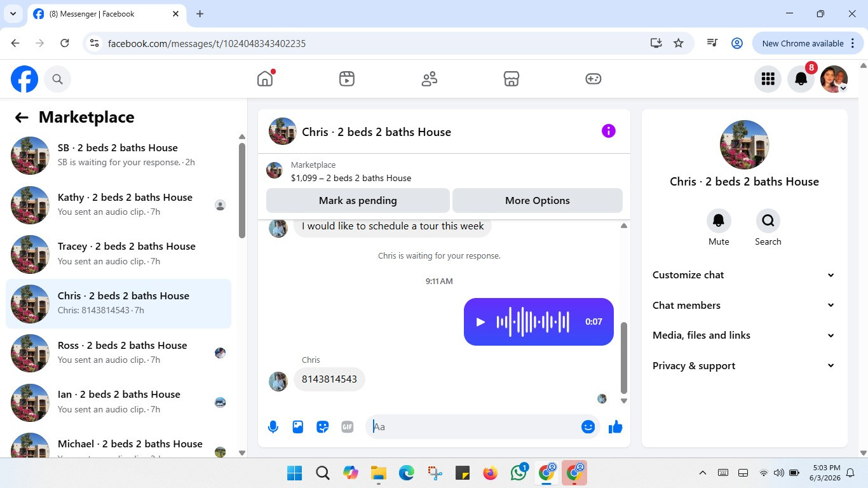Open conversation information purple icon

coord(609,131)
